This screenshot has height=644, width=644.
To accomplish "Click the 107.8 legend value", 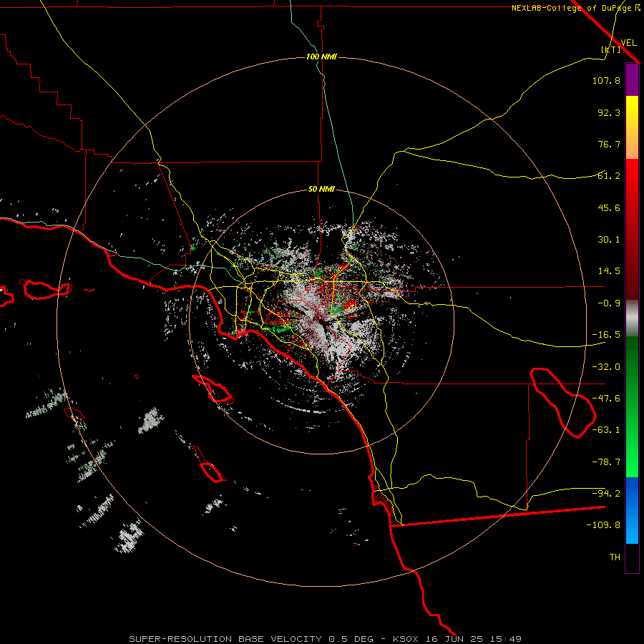I will (x=606, y=80).
